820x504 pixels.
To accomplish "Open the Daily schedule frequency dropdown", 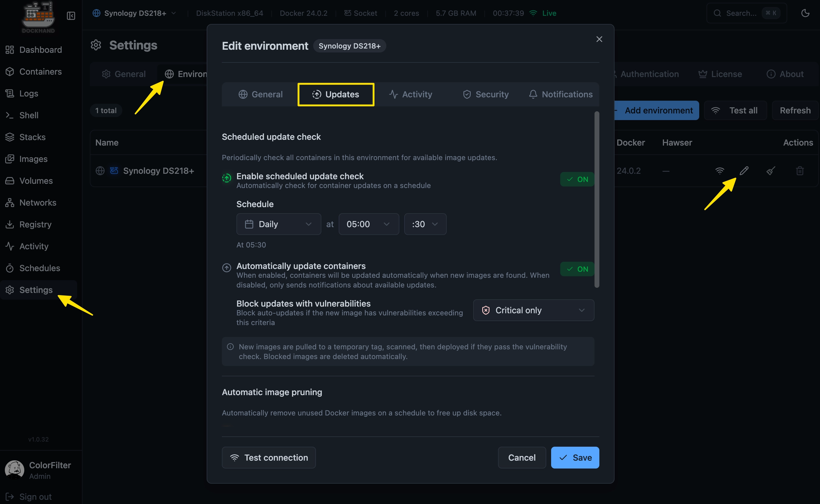I will pos(279,224).
